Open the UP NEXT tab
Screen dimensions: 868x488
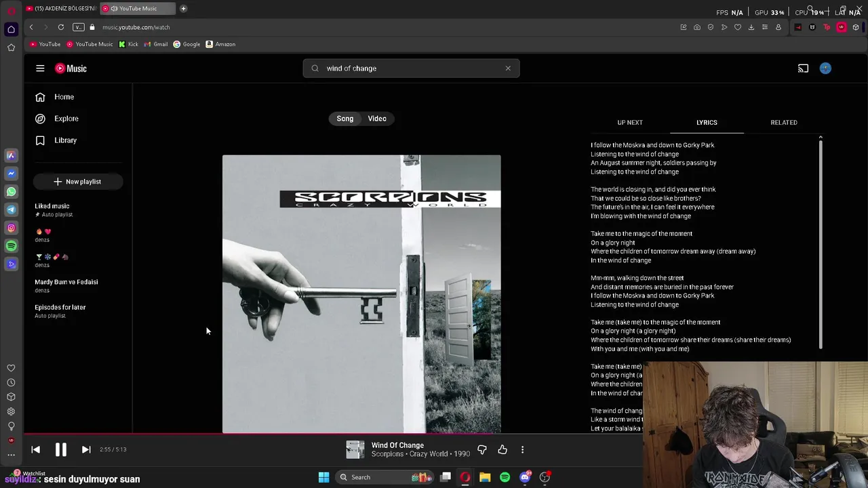click(630, 123)
